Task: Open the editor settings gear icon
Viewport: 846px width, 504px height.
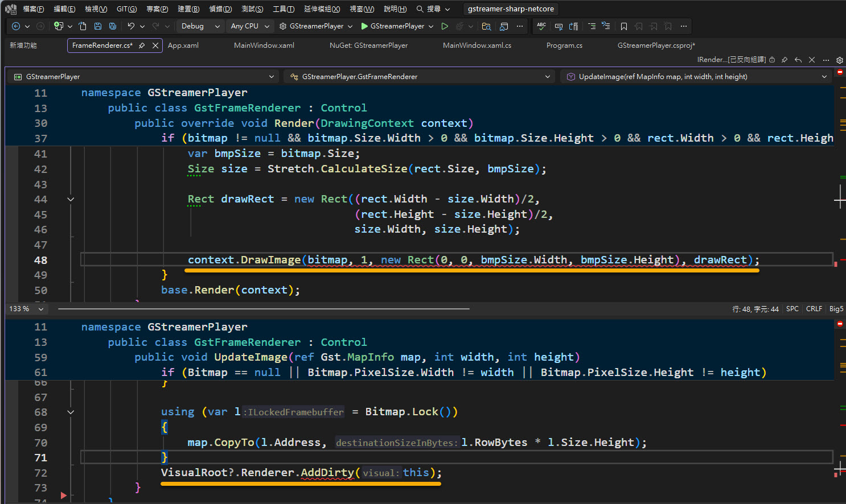Action: [x=839, y=60]
